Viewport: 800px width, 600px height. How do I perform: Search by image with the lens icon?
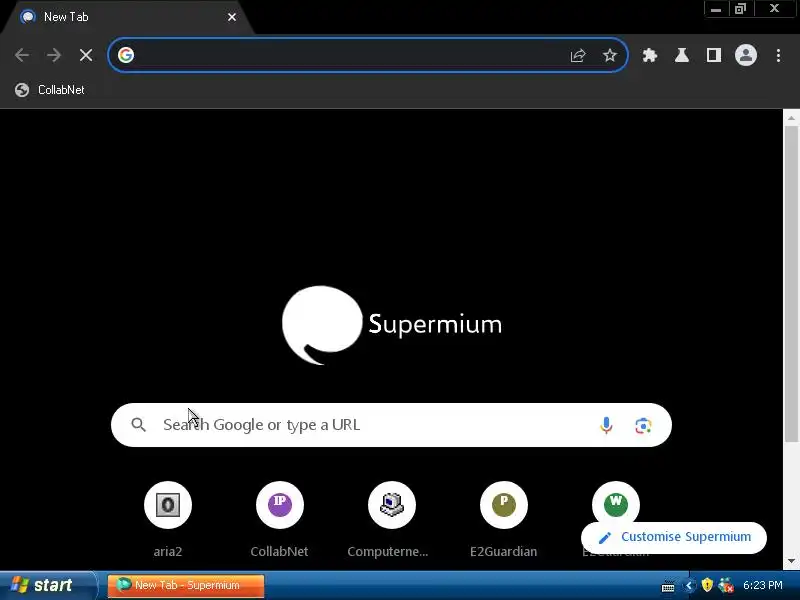[643, 426]
